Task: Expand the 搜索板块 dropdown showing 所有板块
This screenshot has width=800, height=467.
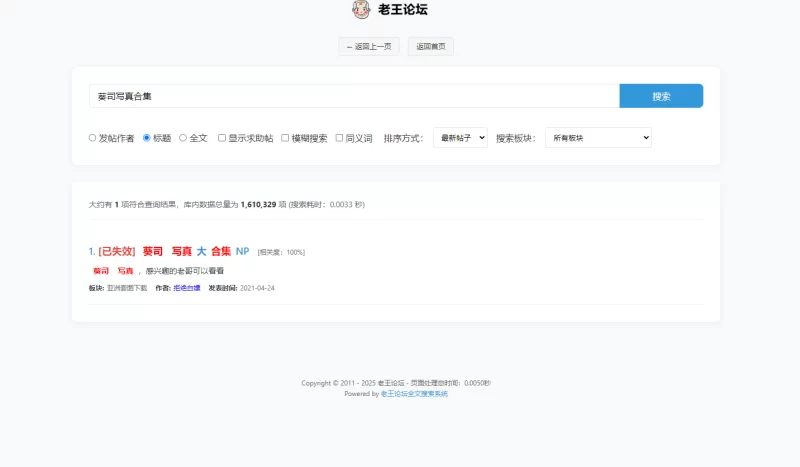Action: pos(598,138)
